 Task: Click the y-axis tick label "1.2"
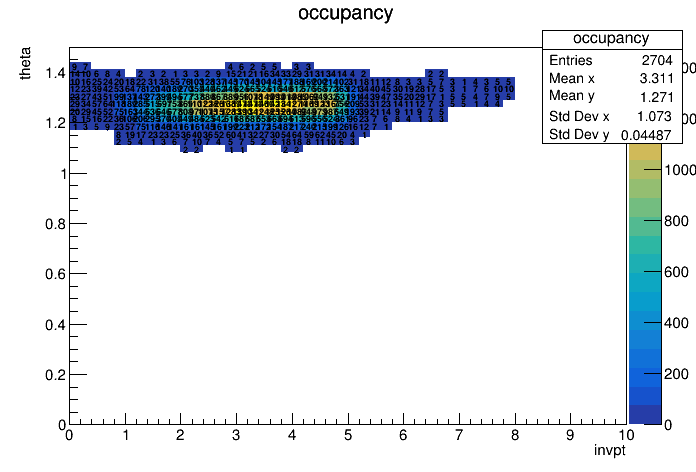(55, 123)
